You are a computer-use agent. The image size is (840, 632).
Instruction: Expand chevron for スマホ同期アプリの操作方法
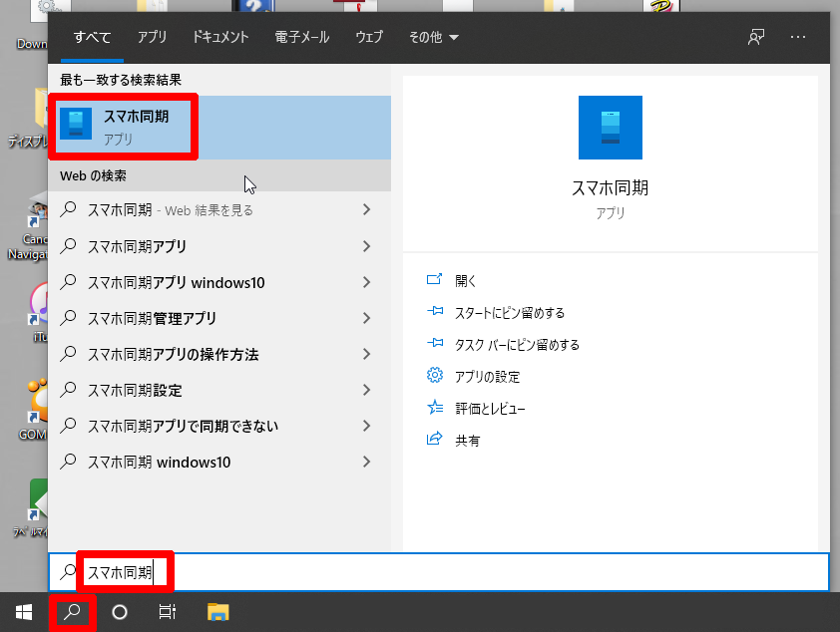pos(366,354)
